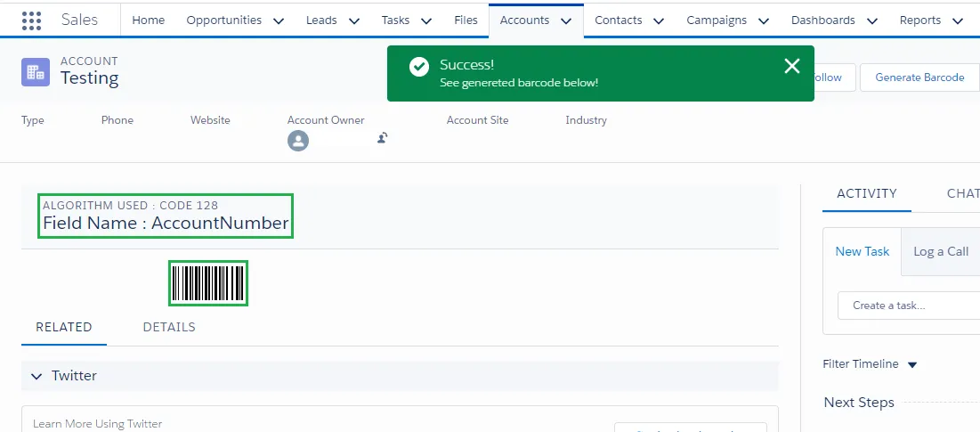The image size is (980, 432).
Task: Open the Filter Timeline dropdown
Action: pyautogui.click(x=870, y=363)
